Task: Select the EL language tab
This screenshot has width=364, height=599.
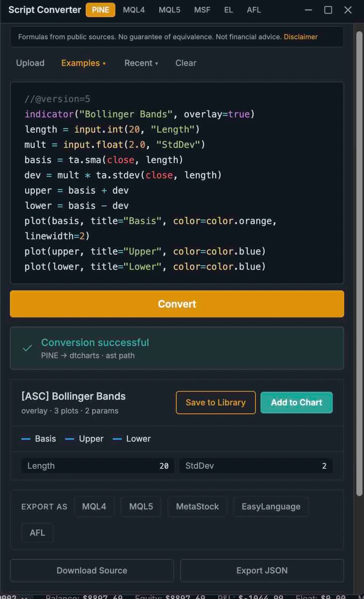Action: [x=228, y=10]
